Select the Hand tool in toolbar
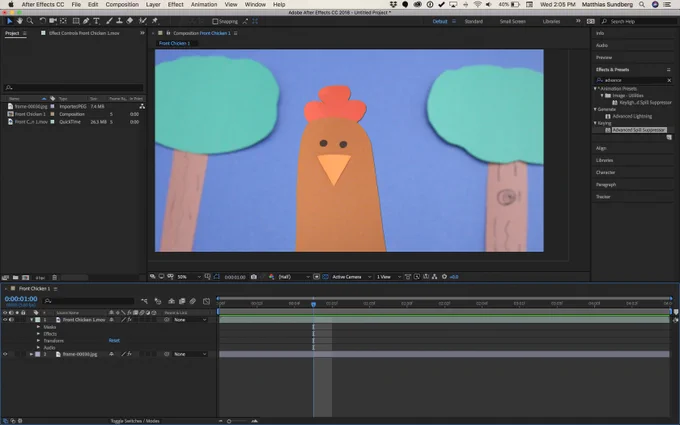 tap(20, 21)
